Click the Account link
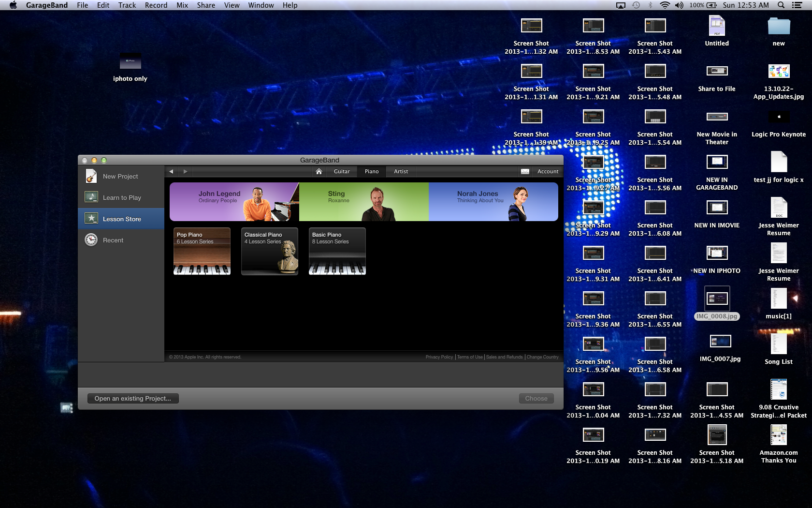 [548, 171]
